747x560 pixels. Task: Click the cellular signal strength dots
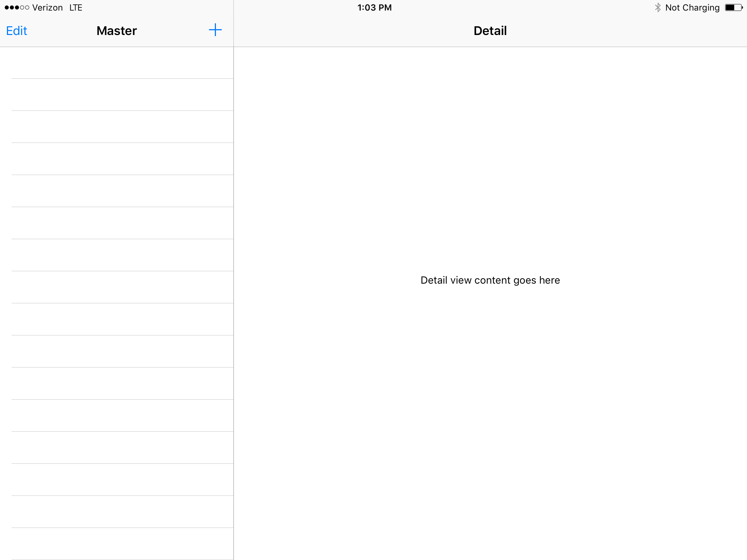(17, 8)
